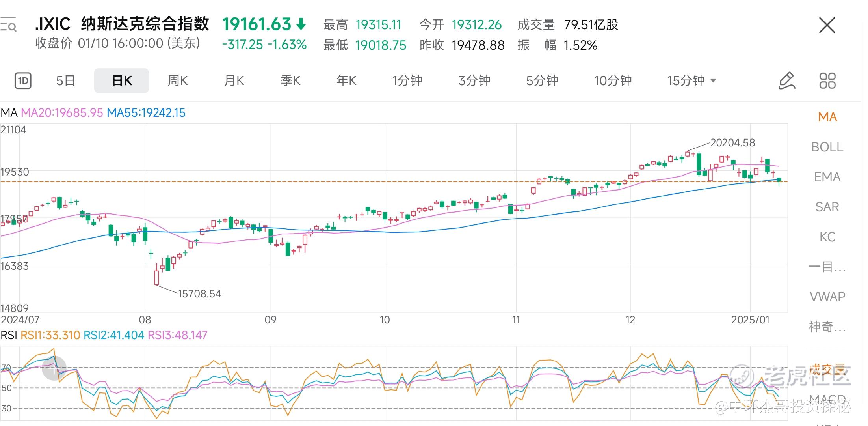Enable the EMA indicator overlay

pyautogui.click(x=827, y=177)
